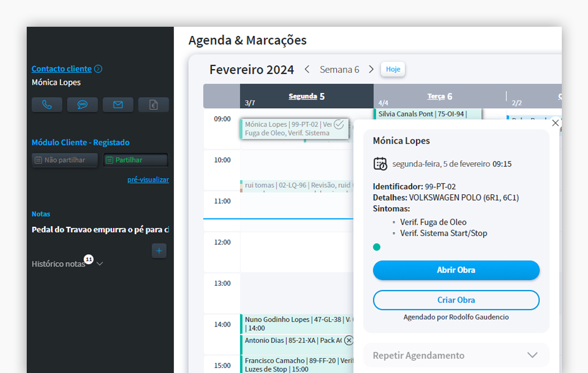Click the 09:00 time label
Screen dimensions: 588x373
pos(222,119)
